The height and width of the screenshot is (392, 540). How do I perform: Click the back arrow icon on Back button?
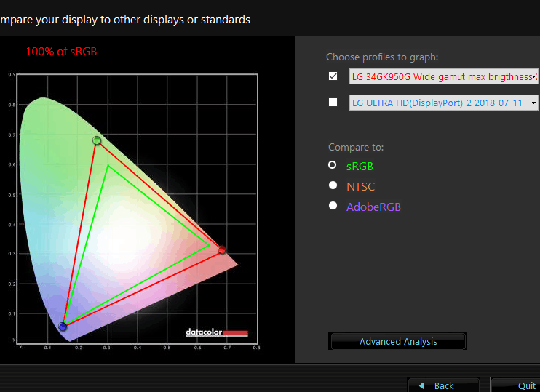click(421, 385)
